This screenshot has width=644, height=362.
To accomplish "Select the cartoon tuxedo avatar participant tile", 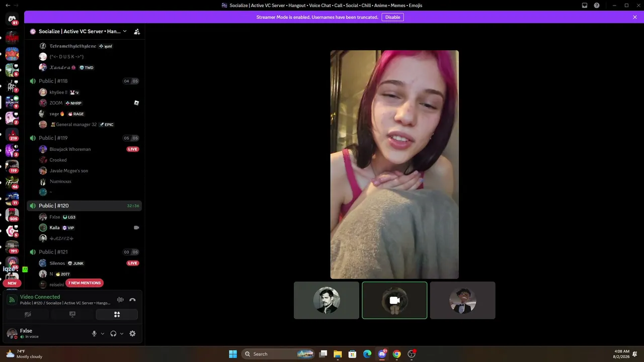I will pos(463,300).
